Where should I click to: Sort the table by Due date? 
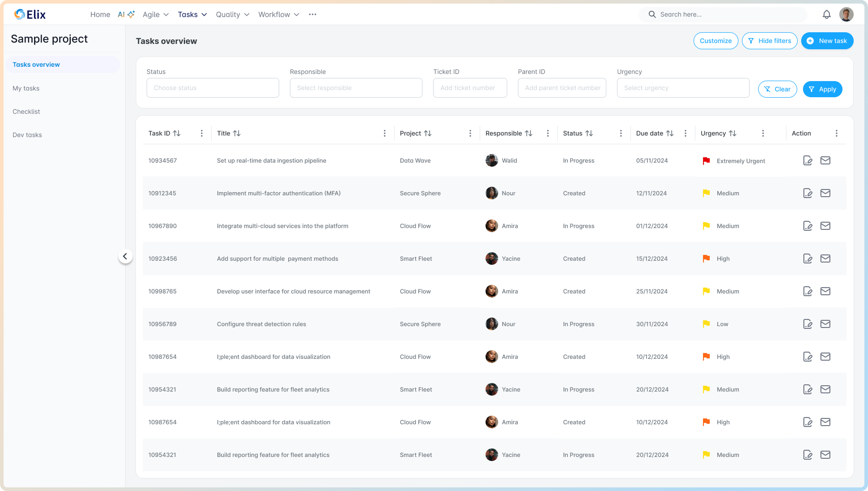pos(669,133)
